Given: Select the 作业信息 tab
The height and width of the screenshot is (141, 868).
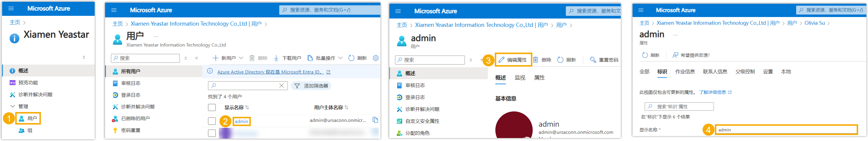Looking at the screenshot, I should [x=685, y=72].
